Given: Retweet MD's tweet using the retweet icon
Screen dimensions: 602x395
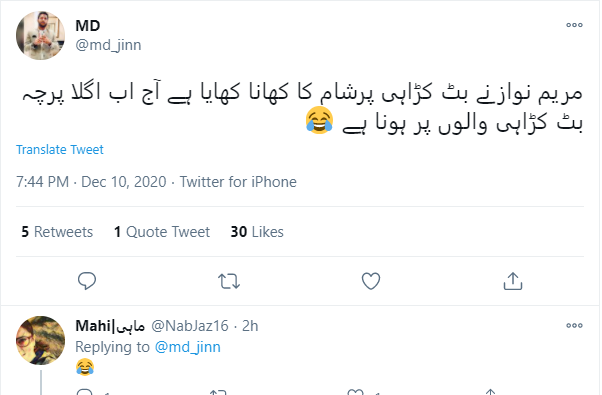Looking at the screenshot, I should tap(229, 281).
